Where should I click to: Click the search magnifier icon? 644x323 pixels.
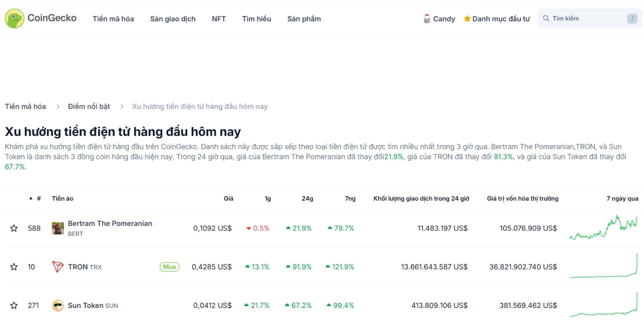547,18
